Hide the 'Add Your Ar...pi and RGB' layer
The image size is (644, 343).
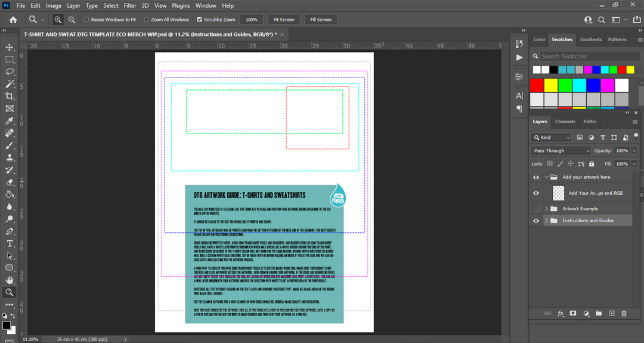[536, 193]
